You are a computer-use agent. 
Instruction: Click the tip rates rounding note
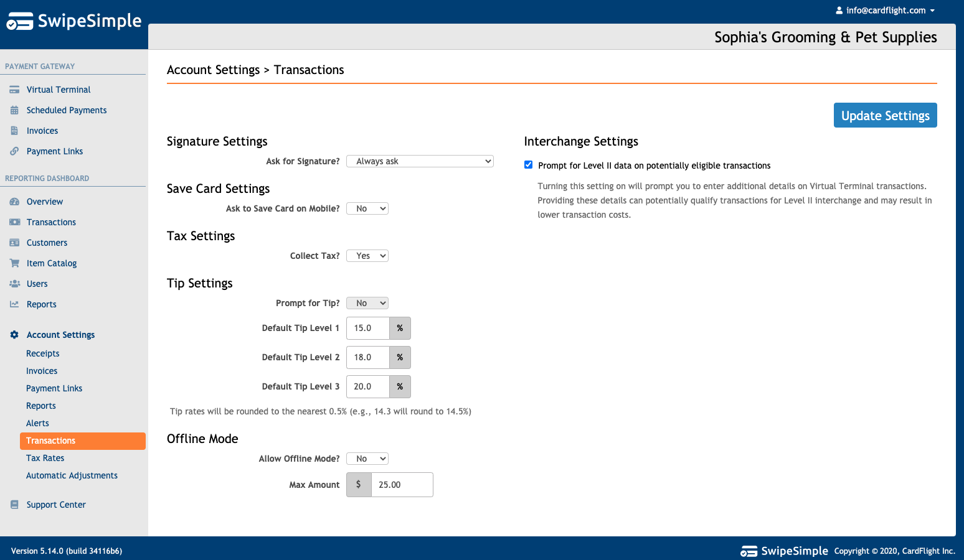point(320,411)
